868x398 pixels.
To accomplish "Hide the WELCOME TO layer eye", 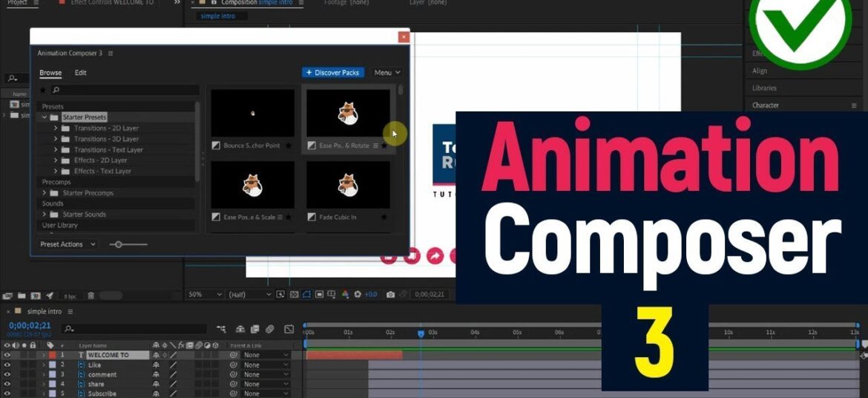I will pyautogui.click(x=7, y=355).
